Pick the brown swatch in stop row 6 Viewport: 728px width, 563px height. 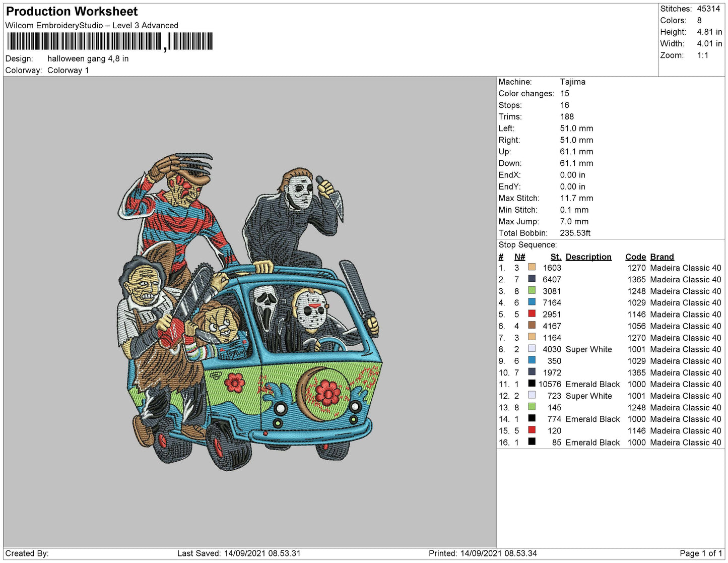pos(532,325)
